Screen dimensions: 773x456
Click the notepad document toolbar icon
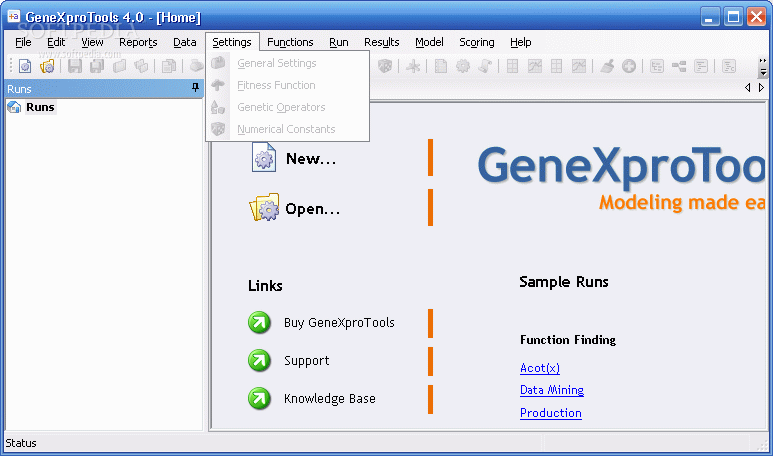(441, 66)
